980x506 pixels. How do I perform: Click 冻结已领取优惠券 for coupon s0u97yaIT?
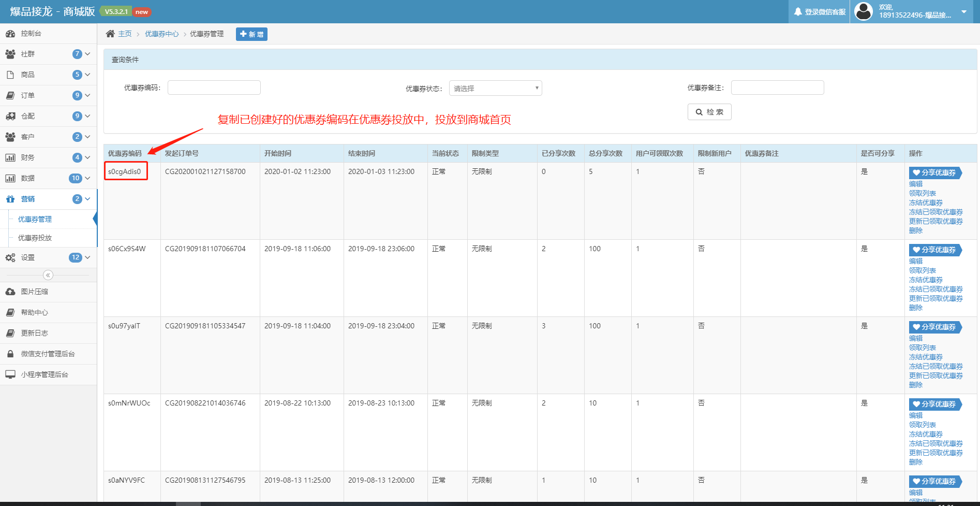(936, 366)
